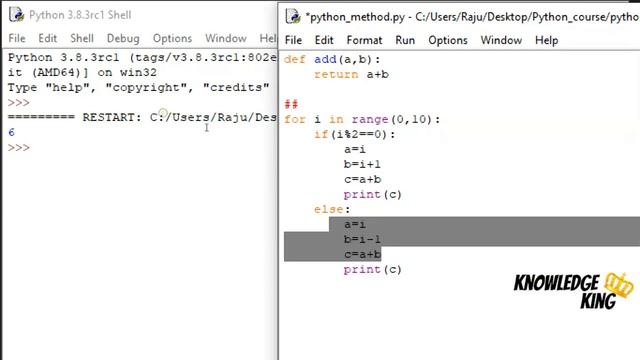This screenshot has width=640, height=360.
Task: Click the output value '6' in the shell
Action: pos(11,132)
